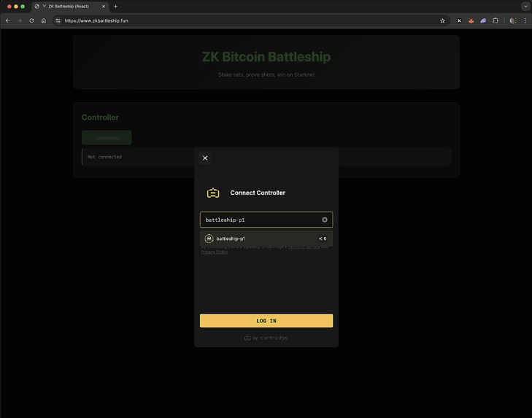Open the Chrome three-dot menu
This screenshot has height=418, width=532.
[525, 20]
